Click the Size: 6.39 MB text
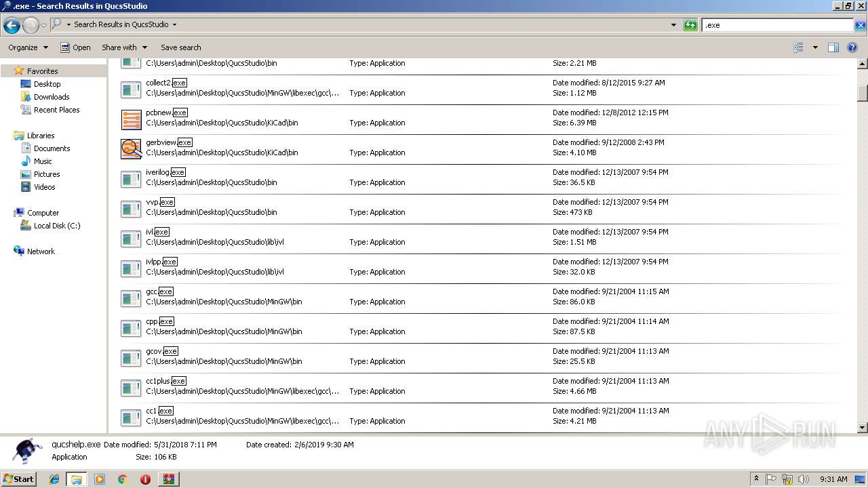This screenshot has height=488, width=868. pos(574,123)
